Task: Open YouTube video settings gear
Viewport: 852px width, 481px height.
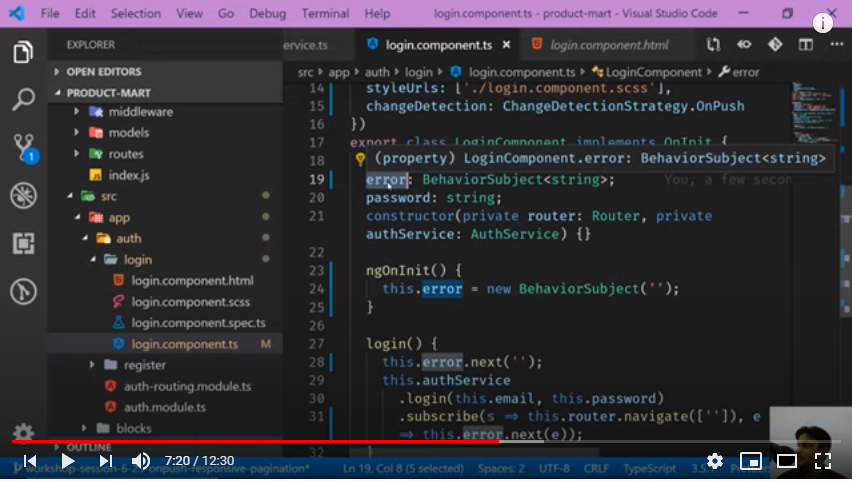Action: click(715, 461)
